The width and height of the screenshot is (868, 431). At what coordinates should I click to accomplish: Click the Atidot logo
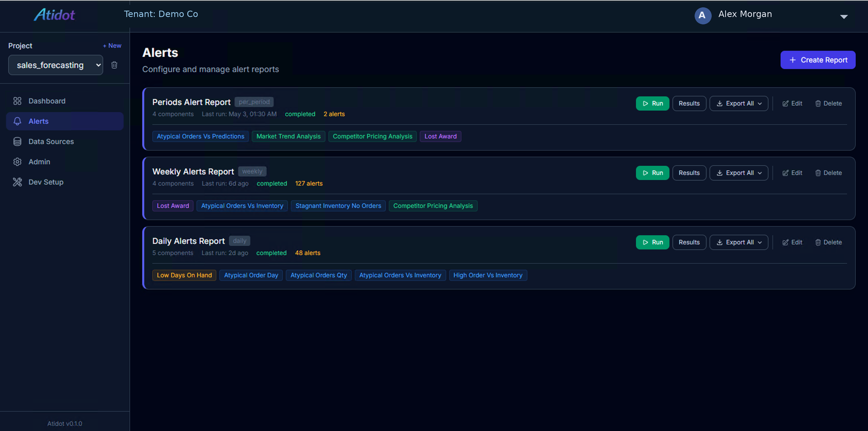55,15
